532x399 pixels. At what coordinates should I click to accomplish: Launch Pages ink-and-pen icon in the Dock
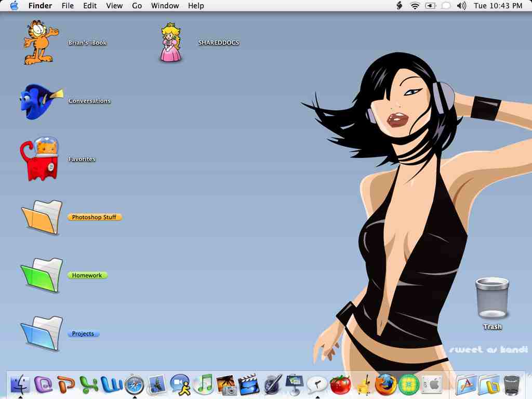point(272,385)
